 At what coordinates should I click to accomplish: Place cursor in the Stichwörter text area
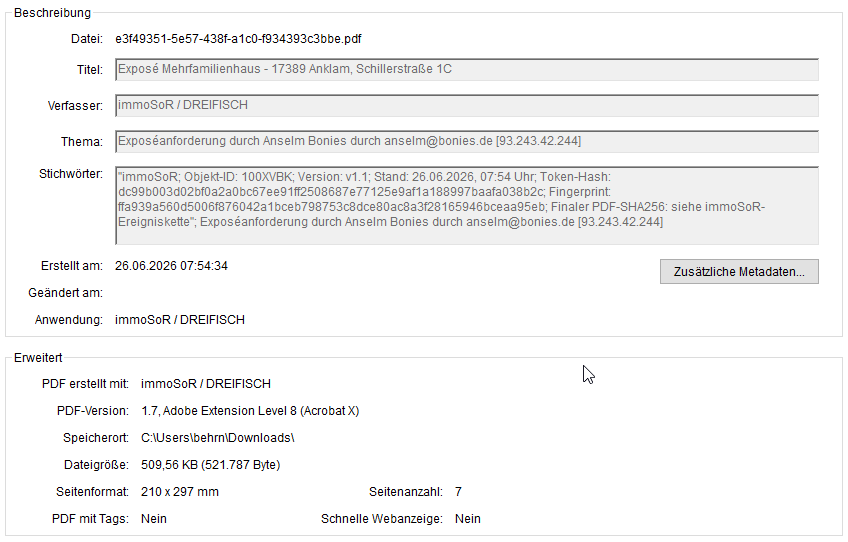[x=467, y=206]
